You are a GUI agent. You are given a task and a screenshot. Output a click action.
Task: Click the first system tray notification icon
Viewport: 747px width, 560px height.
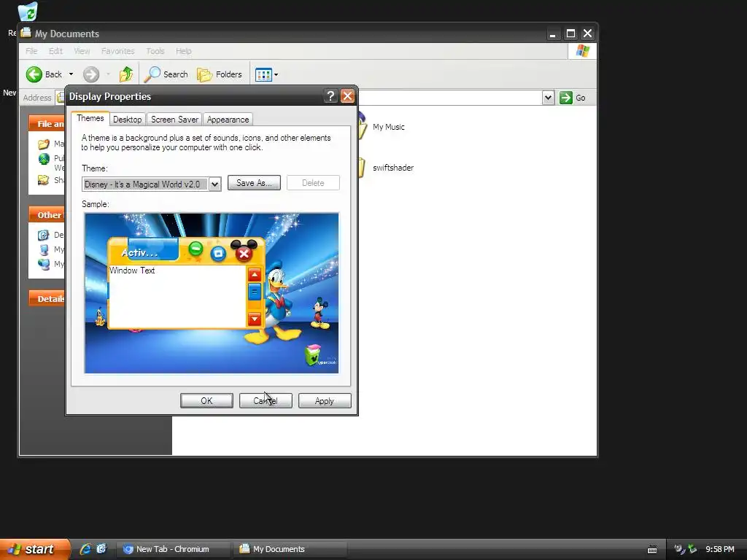click(x=679, y=549)
